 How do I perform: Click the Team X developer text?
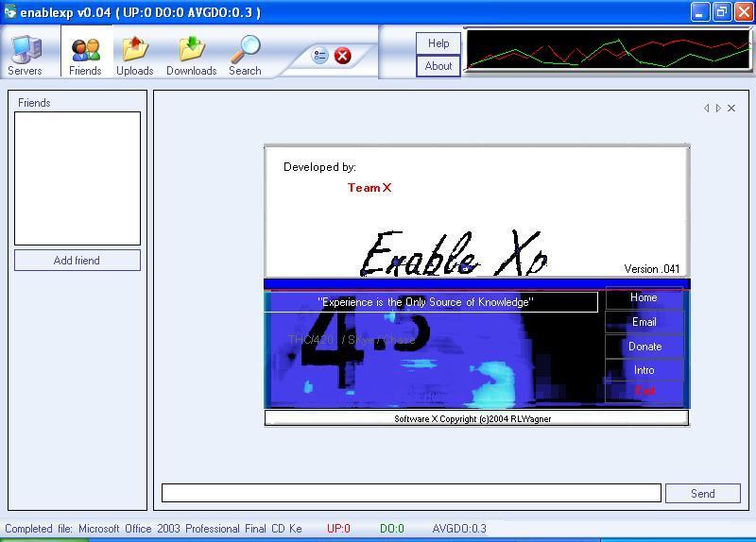(369, 188)
